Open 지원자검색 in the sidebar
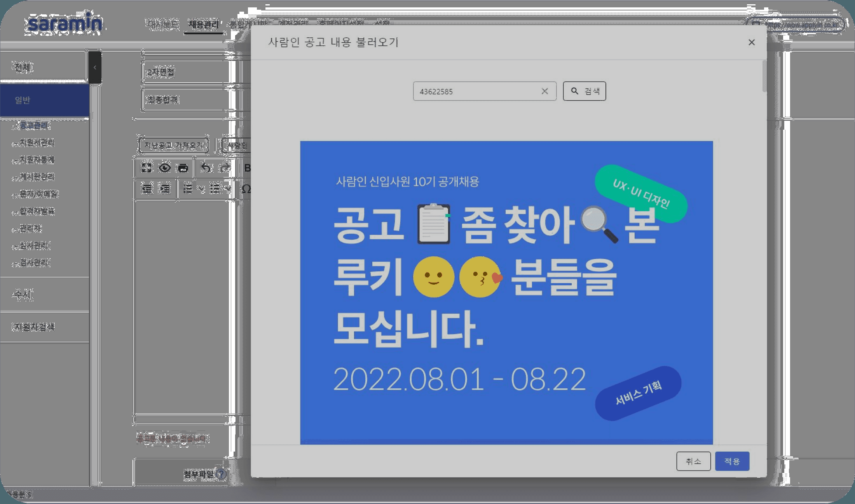 pos(44,327)
